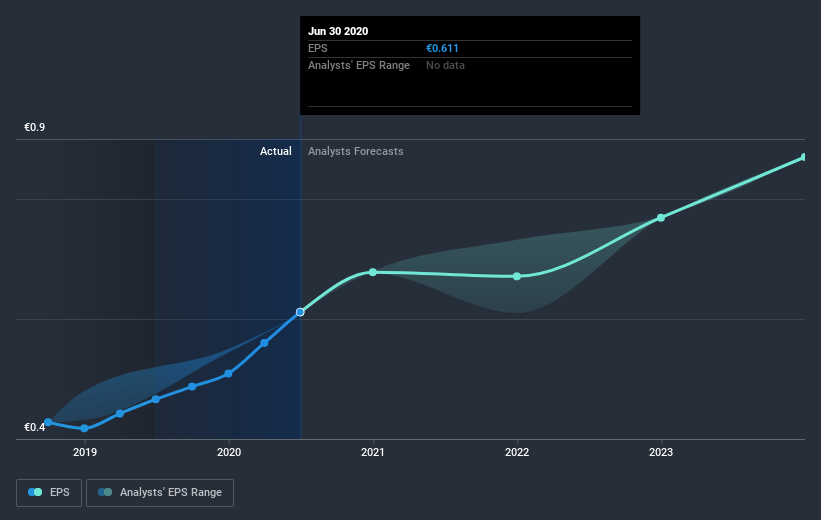Click the 2022 x-axis label
Screen dimensions: 821x520
point(517,452)
